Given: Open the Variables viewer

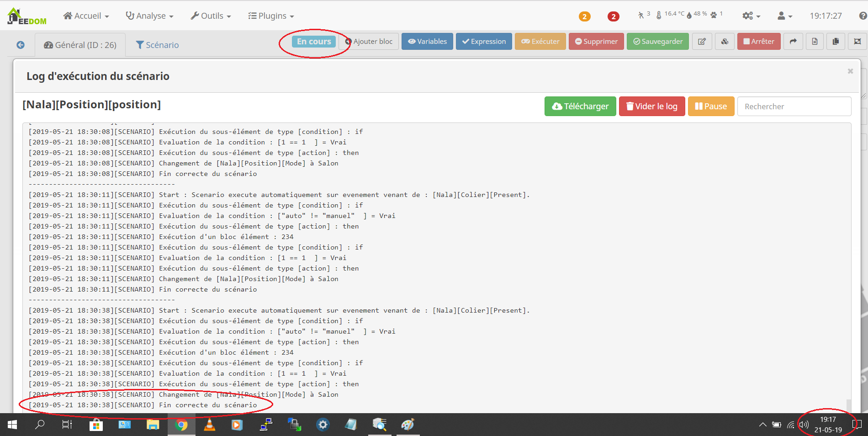Looking at the screenshot, I should [x=427, y=42].
